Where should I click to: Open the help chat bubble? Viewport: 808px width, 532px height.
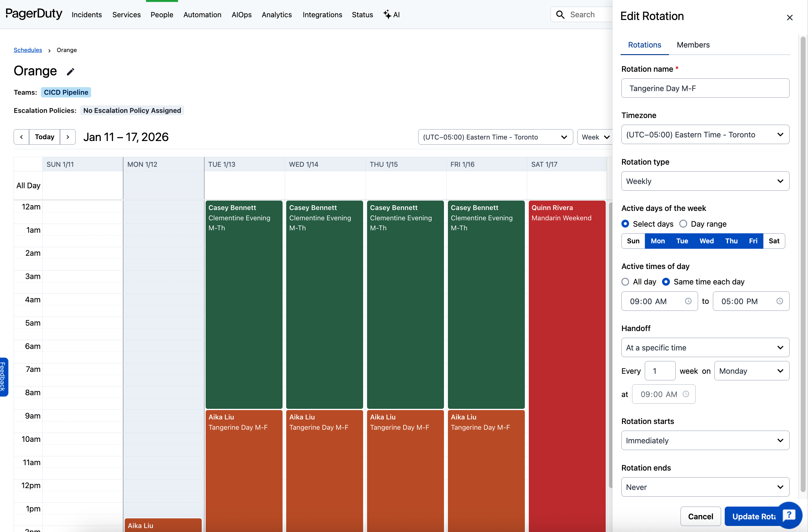tap(789, 515)
